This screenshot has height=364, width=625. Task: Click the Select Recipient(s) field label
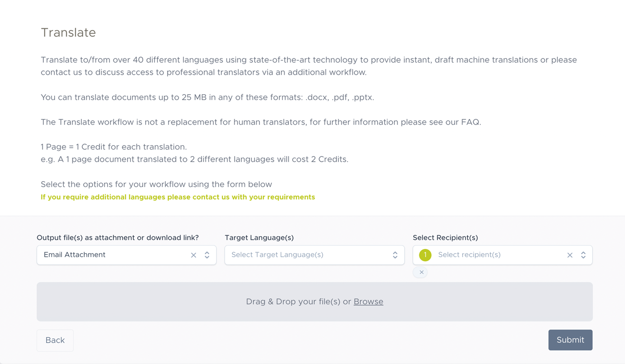[445, 237]
